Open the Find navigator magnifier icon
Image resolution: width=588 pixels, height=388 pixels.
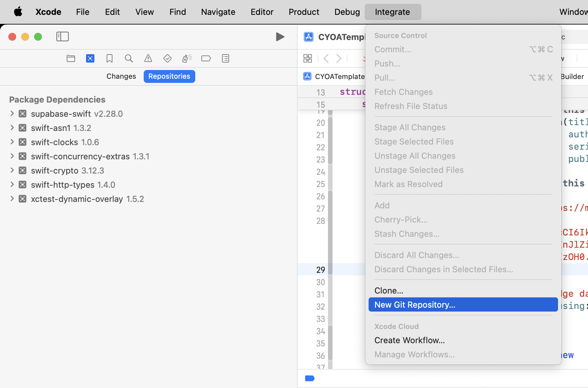click(x=129, y=58)
